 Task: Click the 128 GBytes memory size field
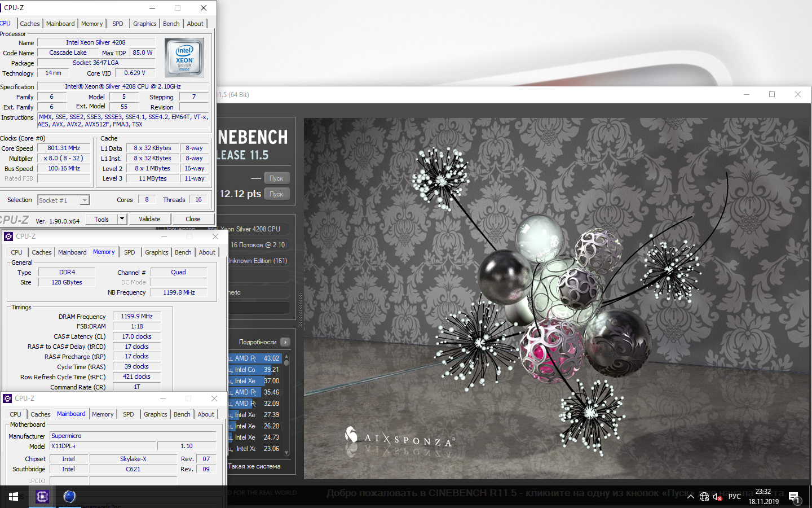pos(67,282)
